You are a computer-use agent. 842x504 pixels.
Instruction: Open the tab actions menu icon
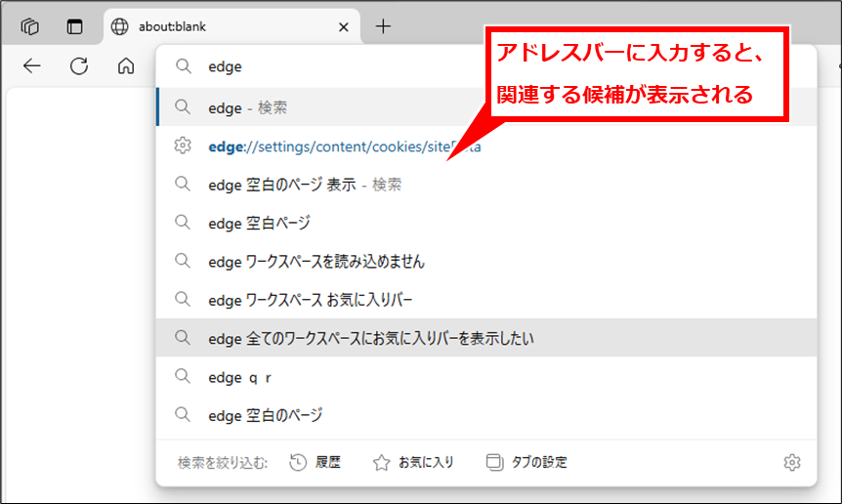click(74, 26)
